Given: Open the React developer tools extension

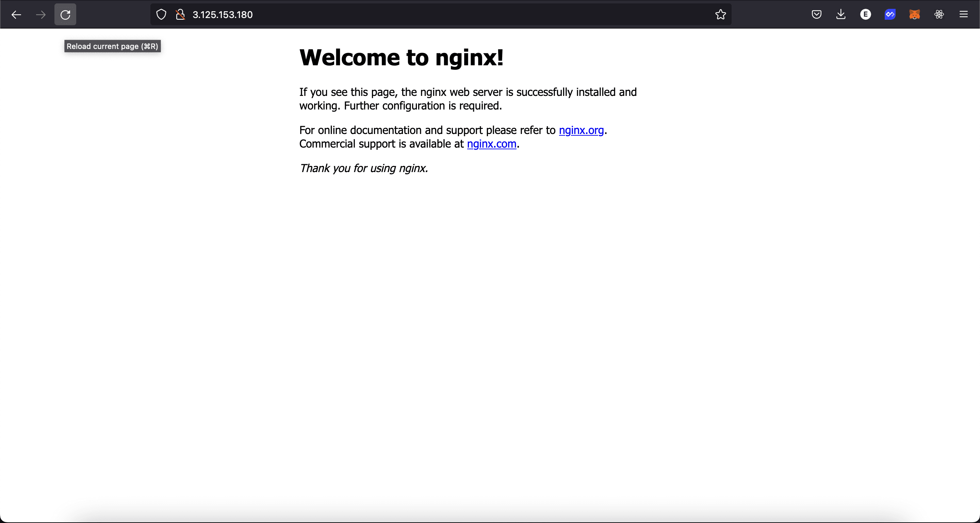Looking at the screenshot, I should pyautogui.click(x=939, y=14).
